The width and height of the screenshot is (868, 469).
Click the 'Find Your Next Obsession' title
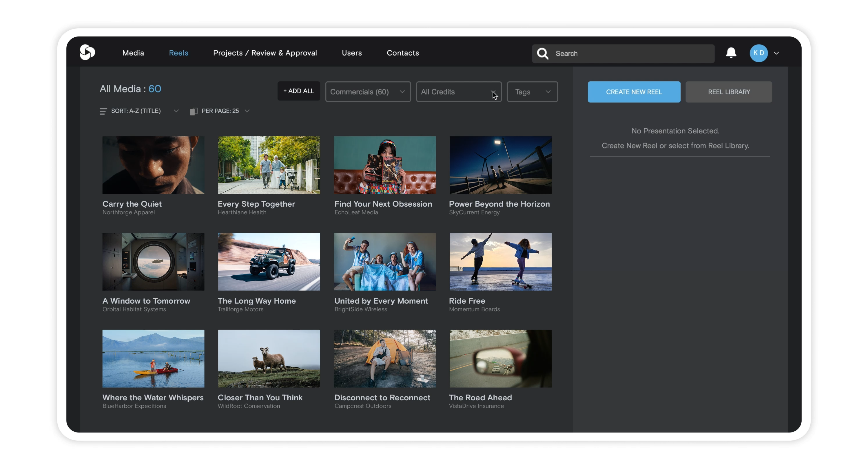point(383,204)
